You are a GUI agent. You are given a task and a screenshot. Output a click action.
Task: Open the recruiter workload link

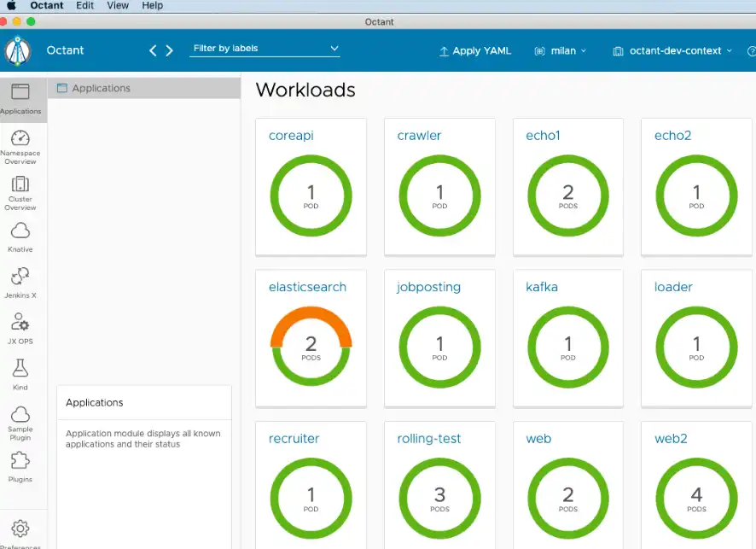[294, 439]
